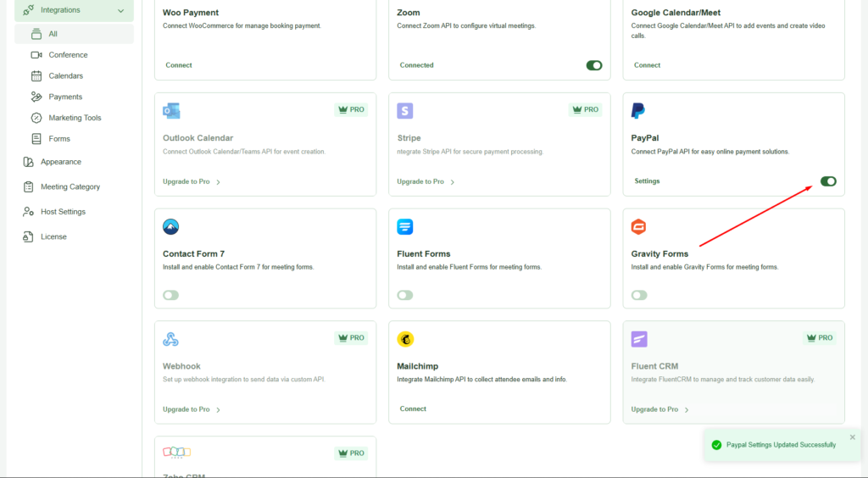Click arrow next to Webhook Upgrade to Pro

218,410
